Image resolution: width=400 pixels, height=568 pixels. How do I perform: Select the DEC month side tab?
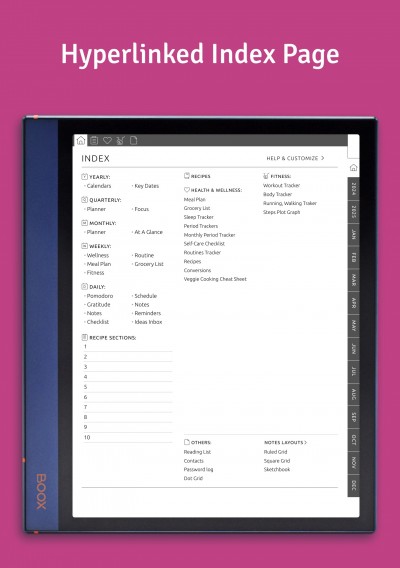pyautogui.click(x=354, y=485)
